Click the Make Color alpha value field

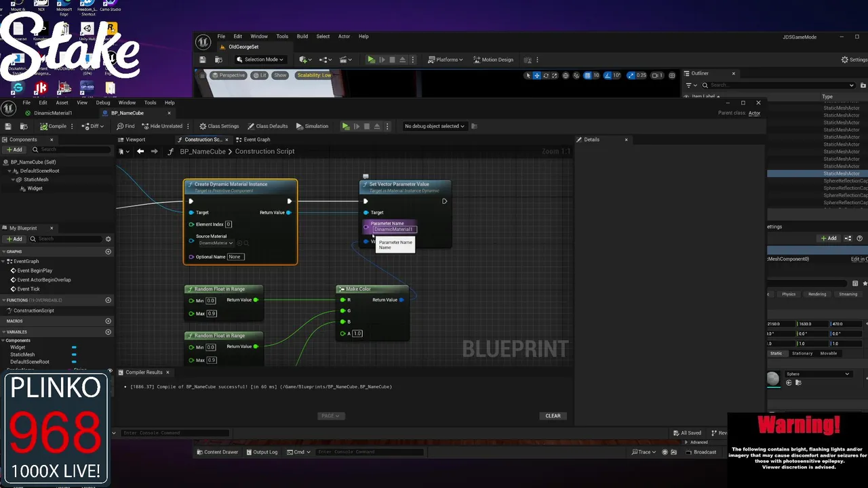pyautogui.click(x=357, y=333)
